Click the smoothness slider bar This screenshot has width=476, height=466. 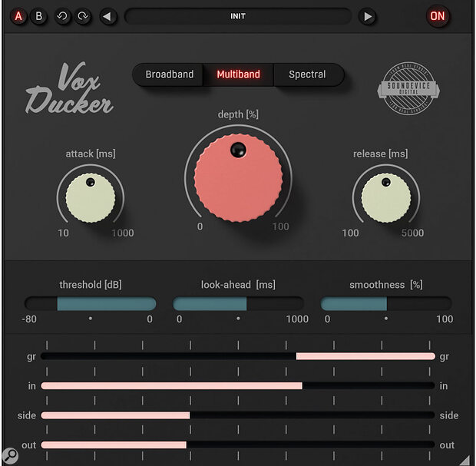tap(386, 303)
